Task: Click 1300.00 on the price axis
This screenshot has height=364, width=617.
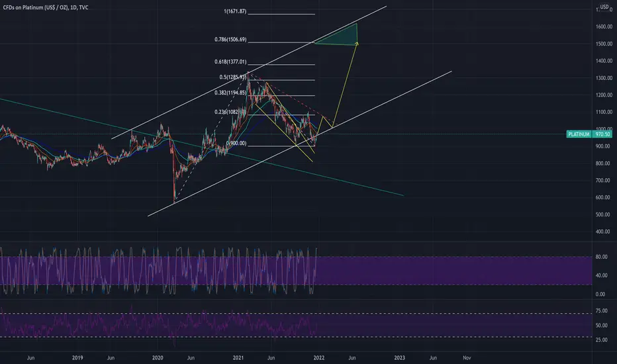Action: pos(604,78)
